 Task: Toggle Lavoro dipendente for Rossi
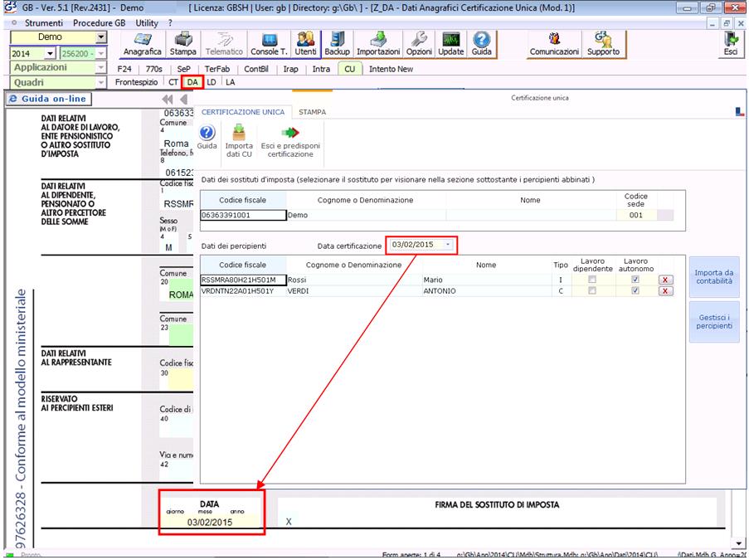tap(592, 280)
